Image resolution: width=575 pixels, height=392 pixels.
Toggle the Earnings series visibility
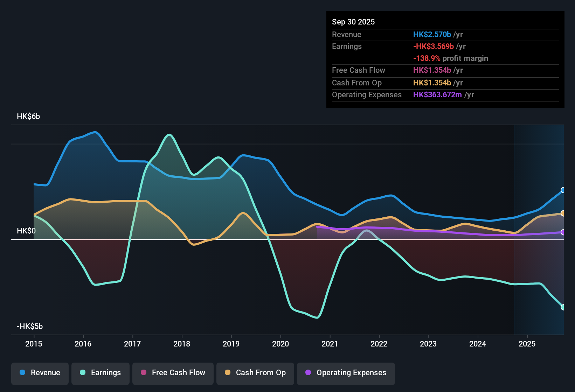(101, 373)
